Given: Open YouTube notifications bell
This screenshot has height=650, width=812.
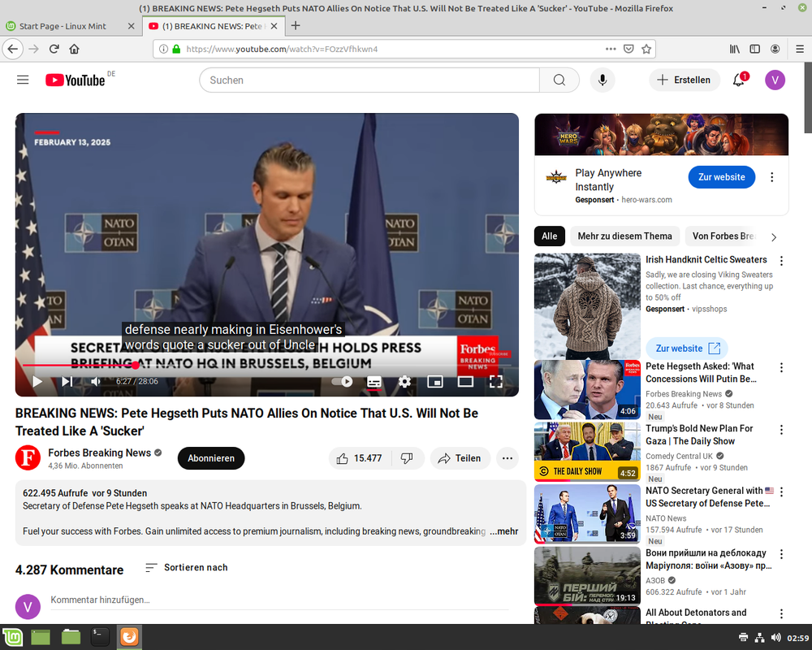Looking at the screenshot, I should [x=739, y=80].
